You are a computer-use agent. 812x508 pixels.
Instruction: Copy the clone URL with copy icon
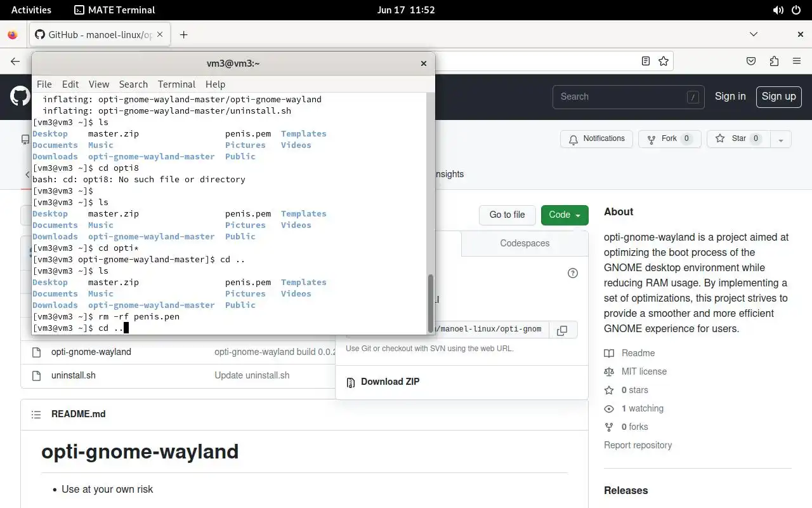coord(562,330)
